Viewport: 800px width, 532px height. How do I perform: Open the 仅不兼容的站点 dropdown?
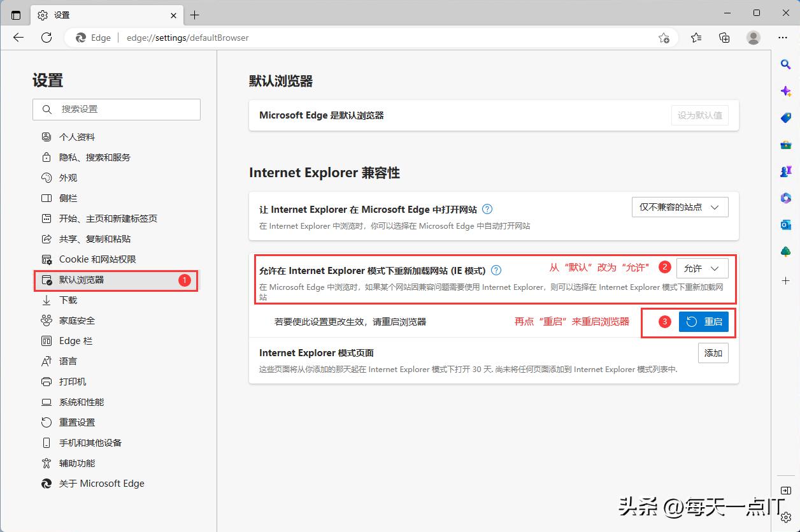[680, 207]
